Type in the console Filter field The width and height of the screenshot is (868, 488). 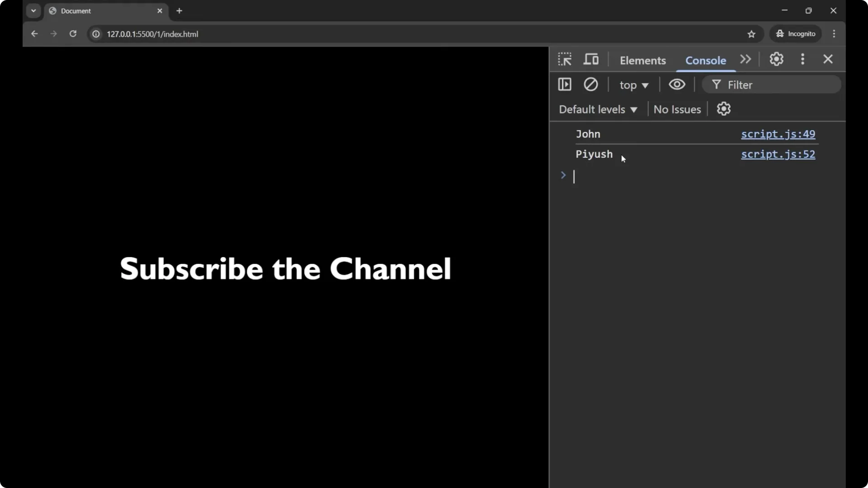pos(769,84)
